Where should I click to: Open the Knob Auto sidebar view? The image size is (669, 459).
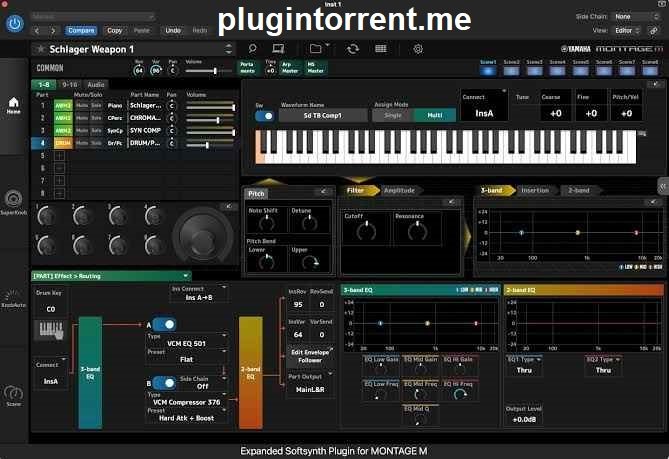click(14, 299)
